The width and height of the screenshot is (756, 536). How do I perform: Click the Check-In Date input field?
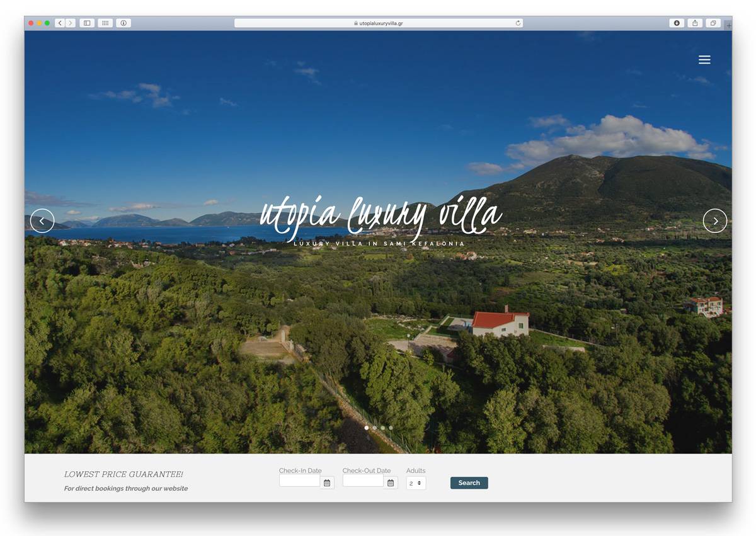coord(300,481)
